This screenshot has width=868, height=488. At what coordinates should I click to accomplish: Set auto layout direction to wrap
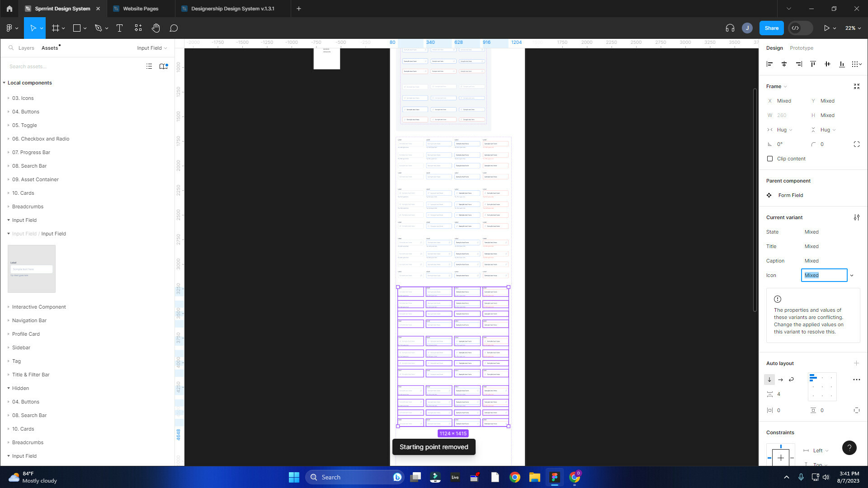coord(791,380)
